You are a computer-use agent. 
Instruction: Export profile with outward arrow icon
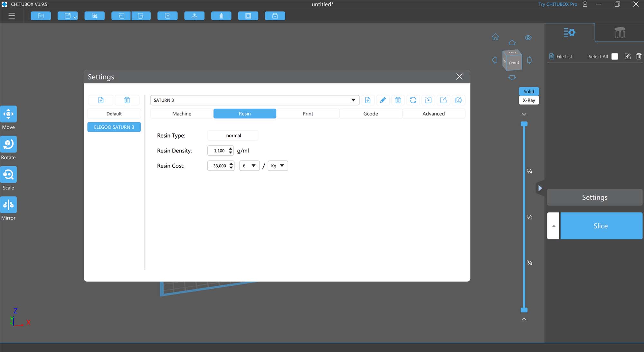[x=443, y=100]
